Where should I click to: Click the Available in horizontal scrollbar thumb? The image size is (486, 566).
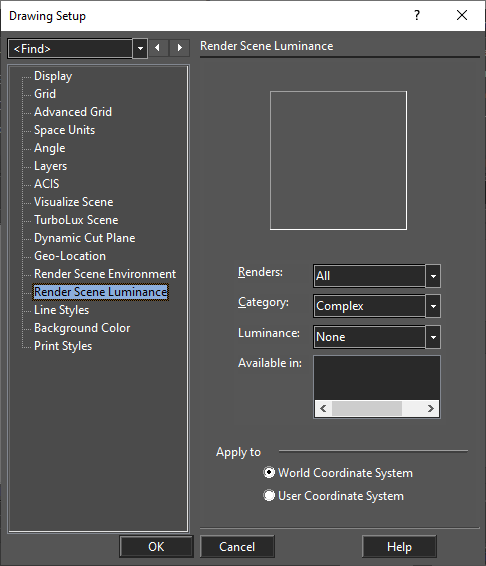(x=367, y=409)
